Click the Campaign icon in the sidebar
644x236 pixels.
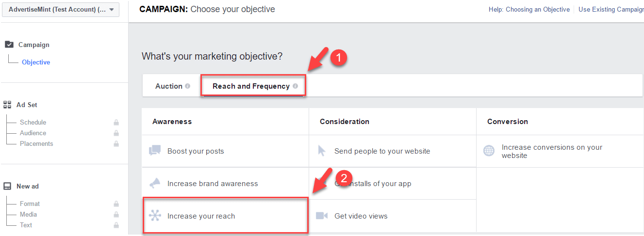pos(9,45)
